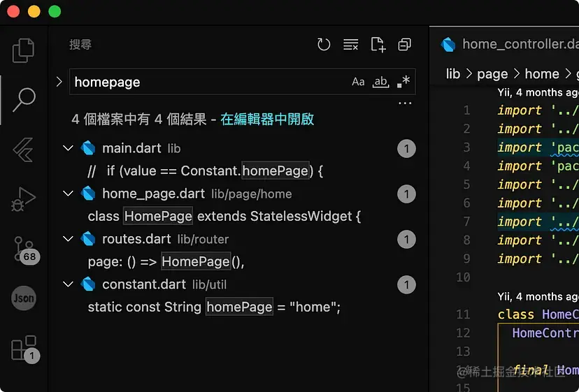Toggle Match Whole Word search option
Image resolution: width=579 pixels, height=392 pixels.
coord(380,82)
